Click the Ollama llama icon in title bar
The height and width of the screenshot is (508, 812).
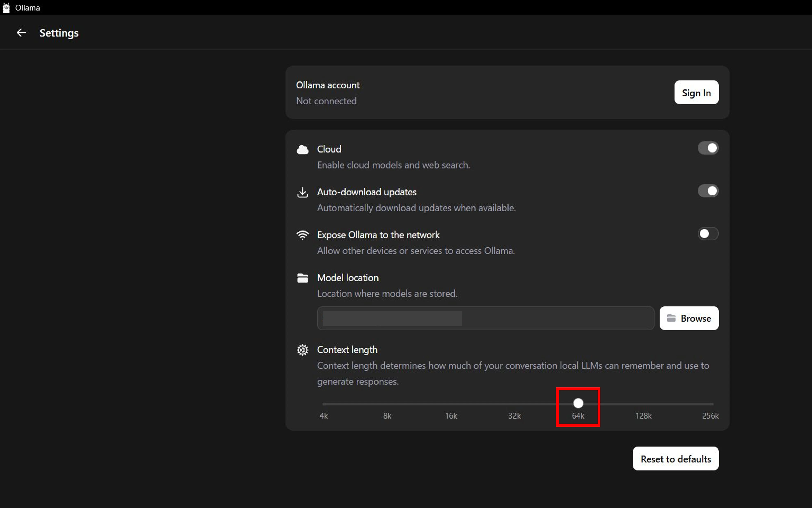(x=6, y=8)
